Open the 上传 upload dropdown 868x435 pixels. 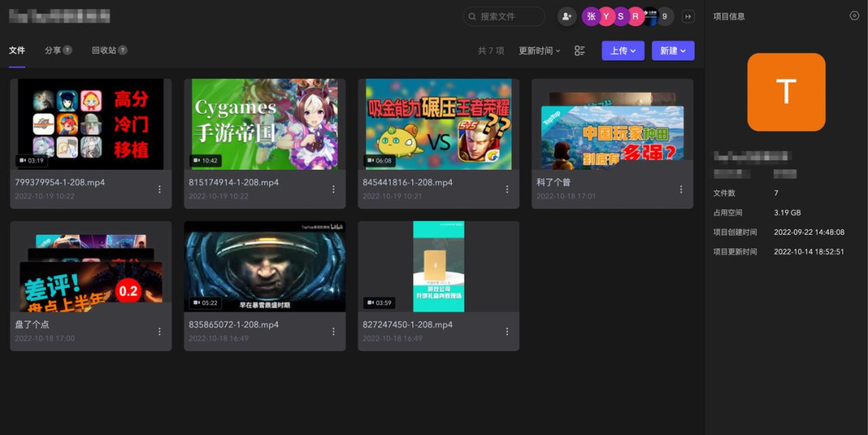coord(623,51)
